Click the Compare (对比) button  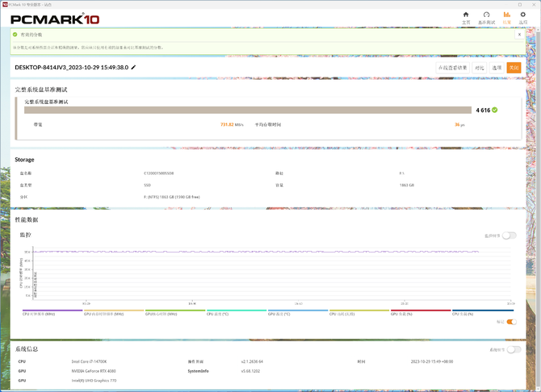480,68
